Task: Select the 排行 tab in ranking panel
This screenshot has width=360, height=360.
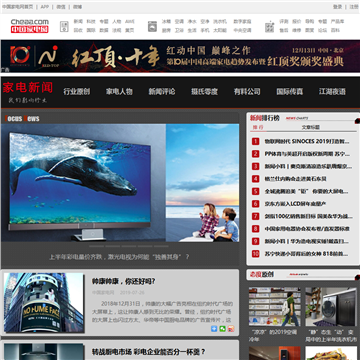Action: point(258,127)
